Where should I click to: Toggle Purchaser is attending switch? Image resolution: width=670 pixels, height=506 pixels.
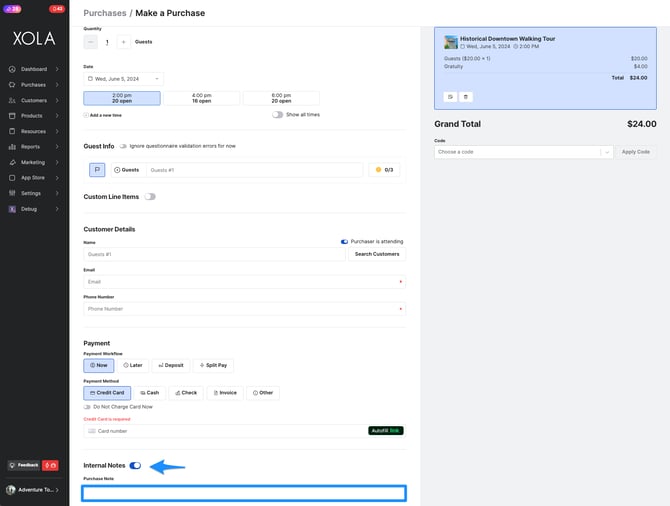tap(344, 241)
